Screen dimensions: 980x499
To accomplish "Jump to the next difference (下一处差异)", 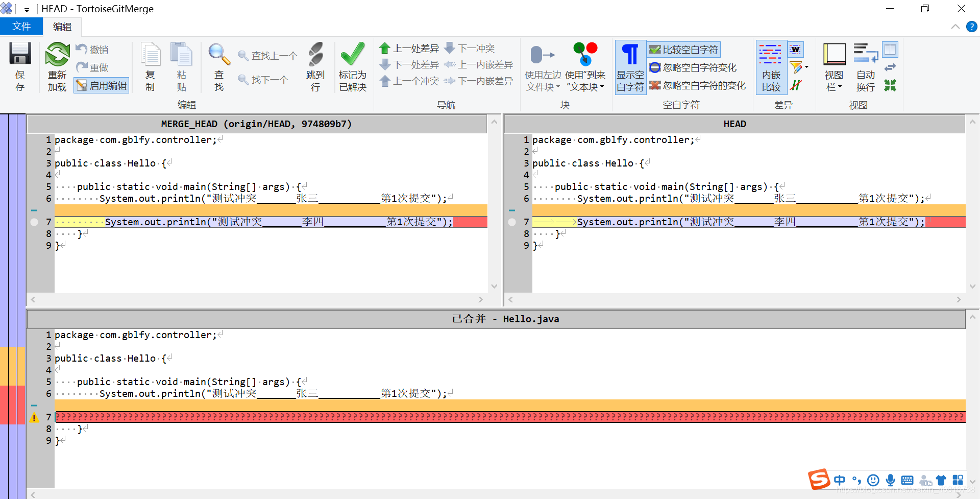I will click(x=409, y=65).
